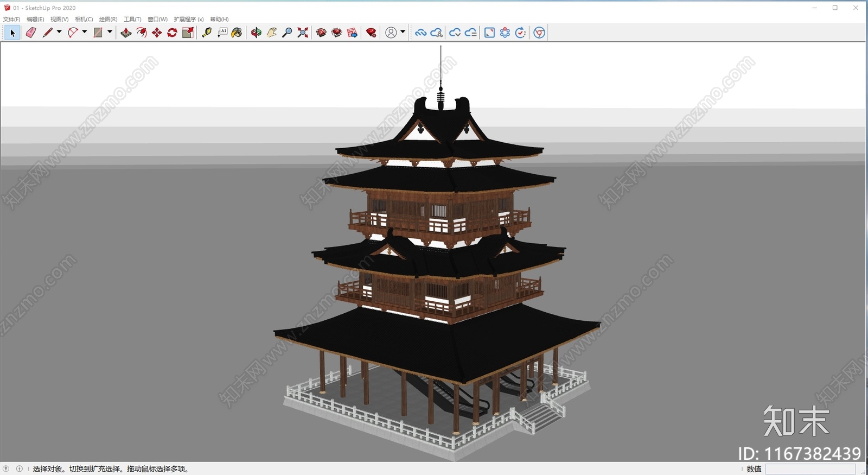Open the 扩展程序 (x) menu
The width and height of the screenshot is (868, 475).
pyautogui.click(x=189, y=19)
